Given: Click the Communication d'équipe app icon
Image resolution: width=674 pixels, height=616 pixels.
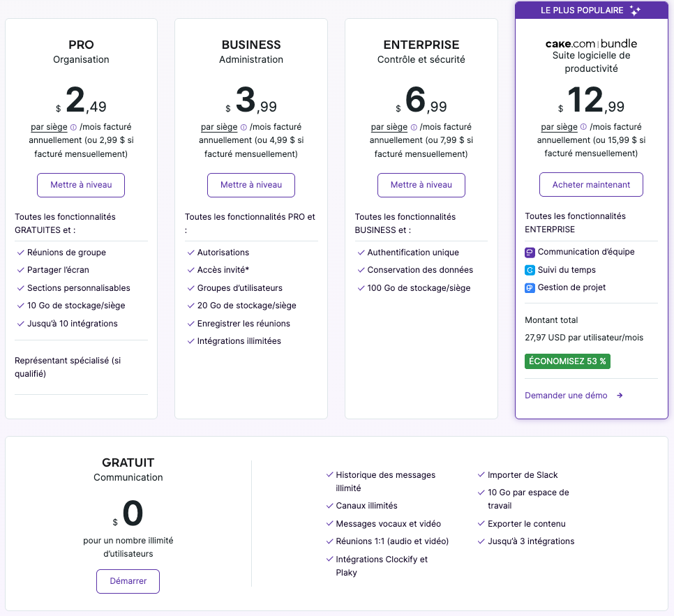Looking at the screenshot, I should click(x=530, y=252).
